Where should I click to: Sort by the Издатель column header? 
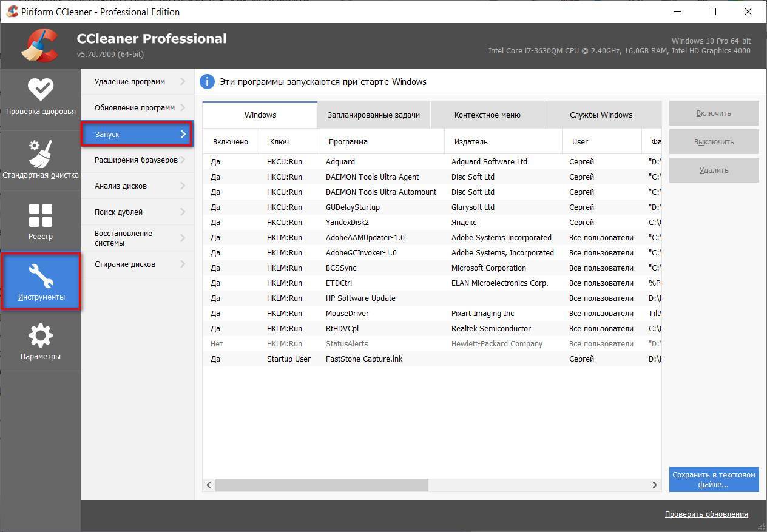470,142
